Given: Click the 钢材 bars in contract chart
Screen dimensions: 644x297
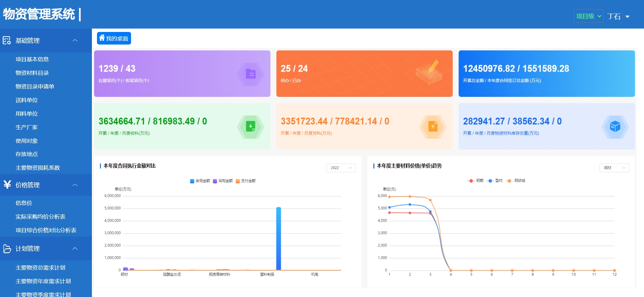Looking at the screenshot, I should coord(128,269).
